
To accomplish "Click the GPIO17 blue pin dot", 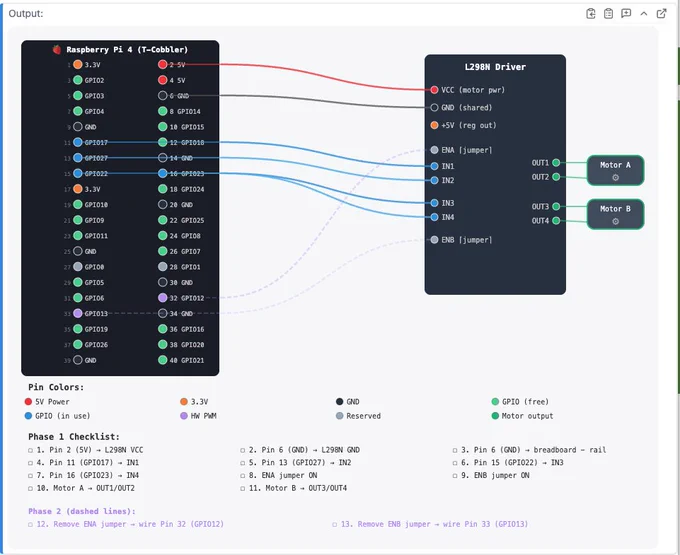I will pos(78,142).
